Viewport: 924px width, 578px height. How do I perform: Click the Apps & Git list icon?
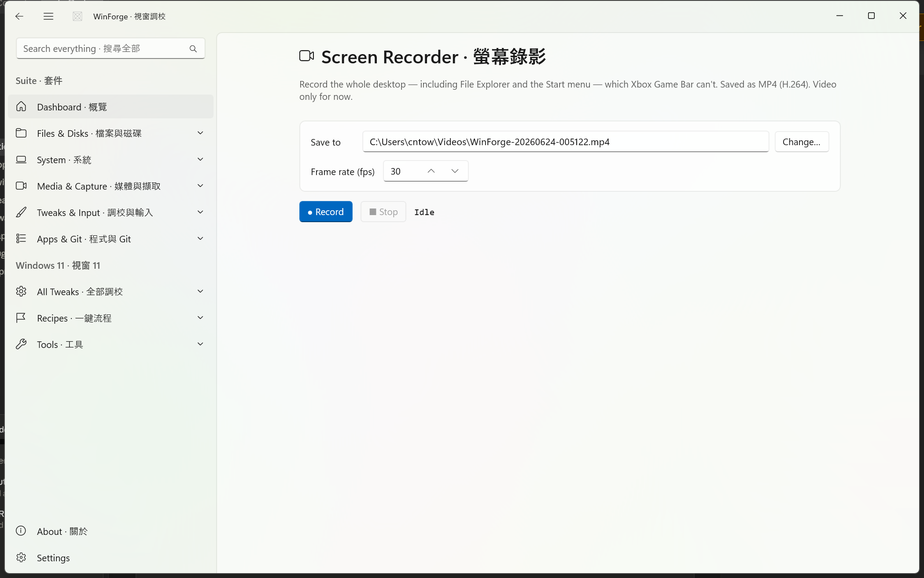click(x=21, y=238)
